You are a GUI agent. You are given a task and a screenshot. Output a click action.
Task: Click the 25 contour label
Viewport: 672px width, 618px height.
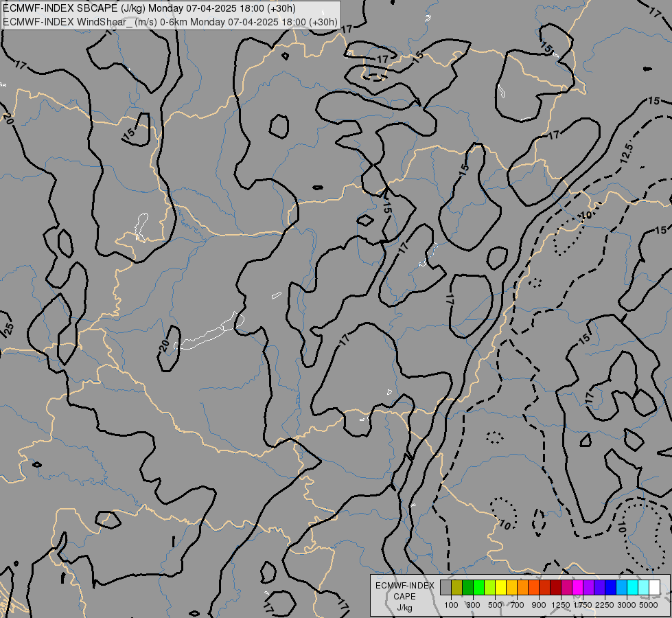8,329
